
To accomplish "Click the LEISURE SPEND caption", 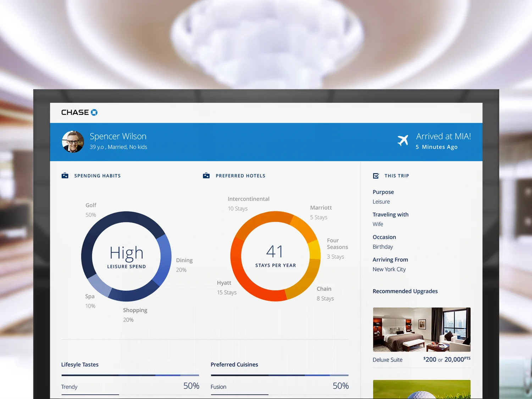I will [x=127, y=266].
